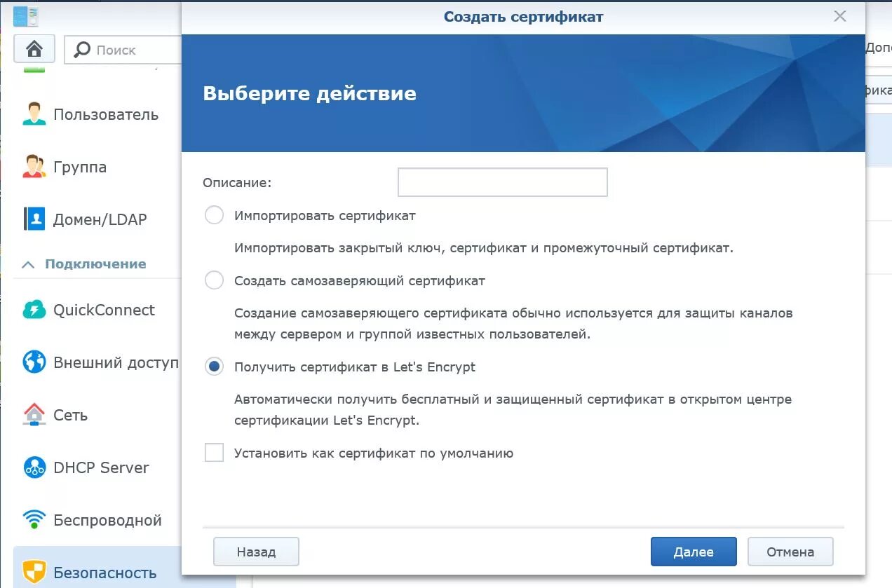Click the Описание input field

click(x=502, y=182)
